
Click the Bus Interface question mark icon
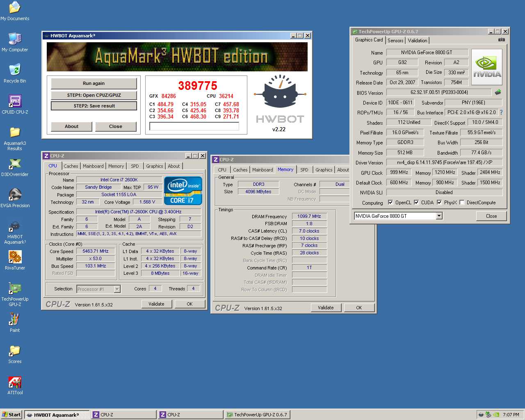pos(501,112)
